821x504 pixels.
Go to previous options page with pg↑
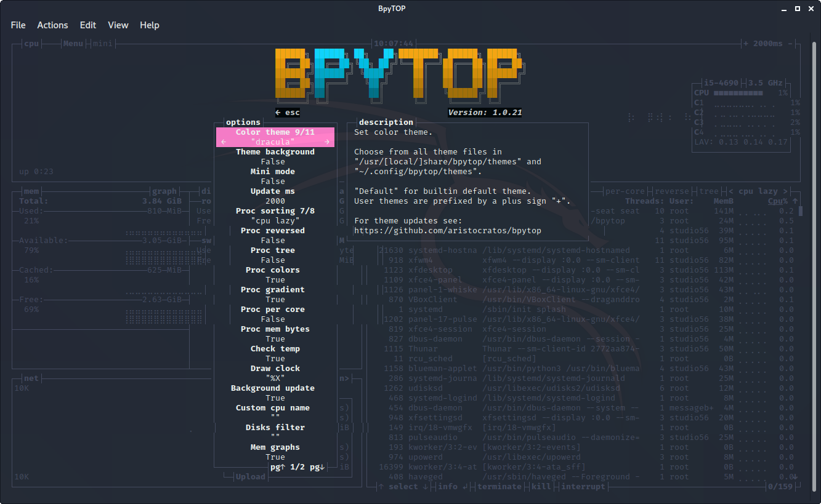pyautogui.click(x=279, y=466)
